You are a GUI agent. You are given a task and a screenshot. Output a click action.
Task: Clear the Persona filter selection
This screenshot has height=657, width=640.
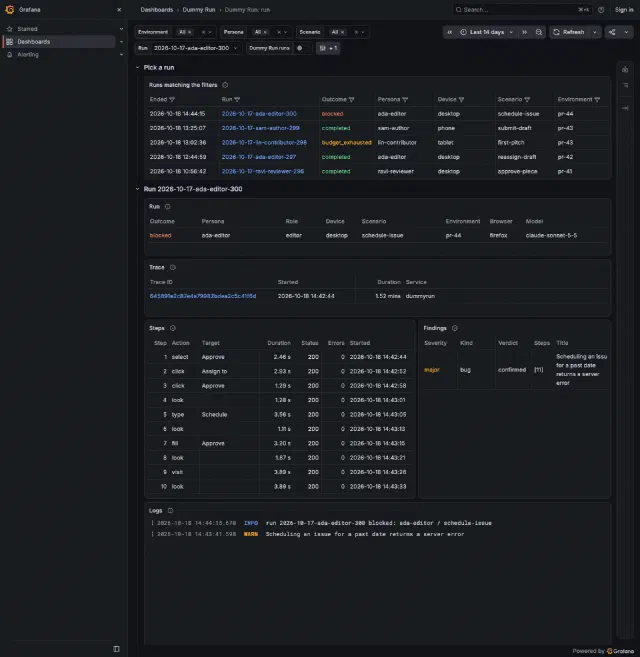click(x=279, y=32)
